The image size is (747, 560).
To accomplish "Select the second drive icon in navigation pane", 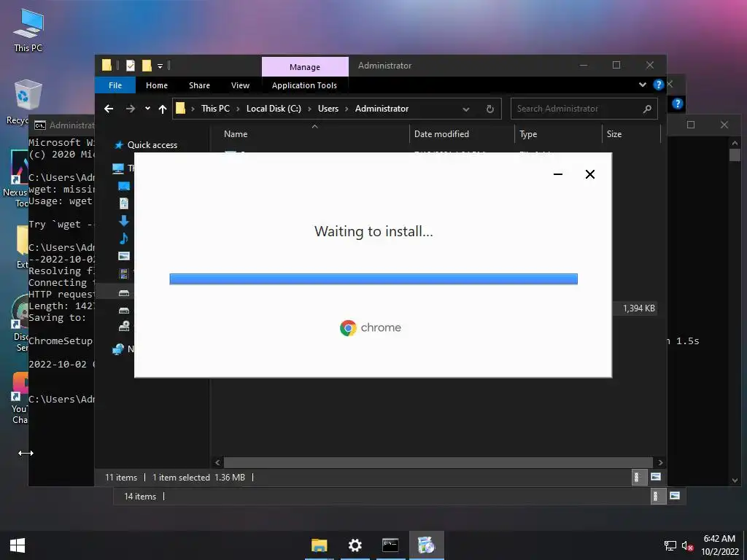I will (124, 311).
